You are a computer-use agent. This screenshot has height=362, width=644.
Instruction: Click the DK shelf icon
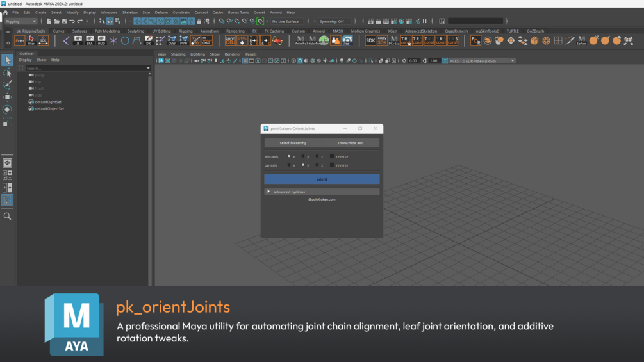tap(148, 40)
